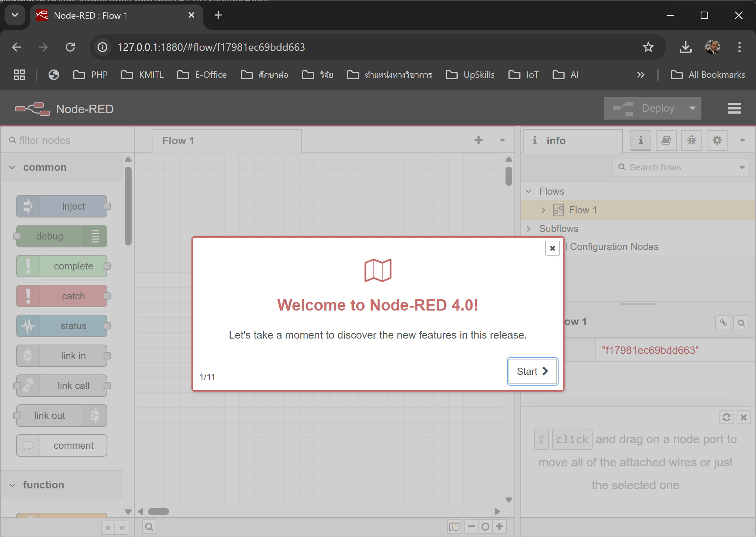
Task: Add a new flow with the plus icon
Action: (479, 140)
